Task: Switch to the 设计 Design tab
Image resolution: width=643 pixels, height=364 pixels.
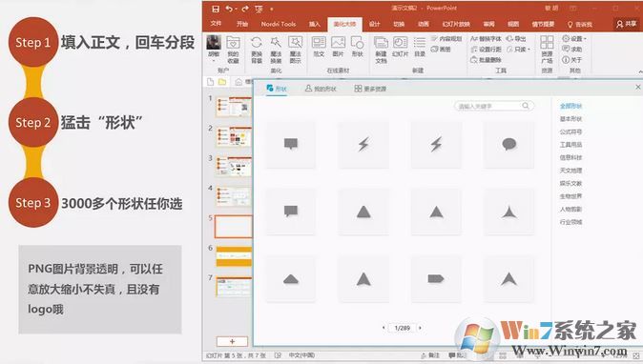Action: point(374,24)
